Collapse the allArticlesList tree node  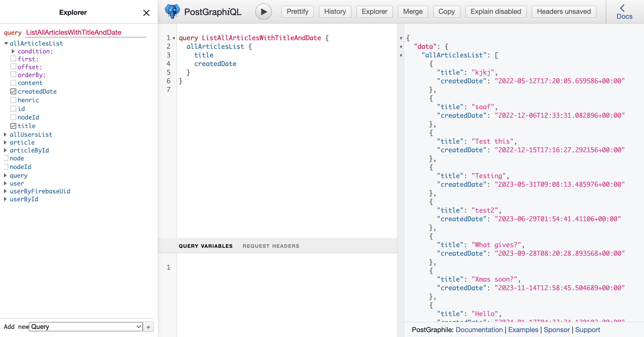click(6, 44)
